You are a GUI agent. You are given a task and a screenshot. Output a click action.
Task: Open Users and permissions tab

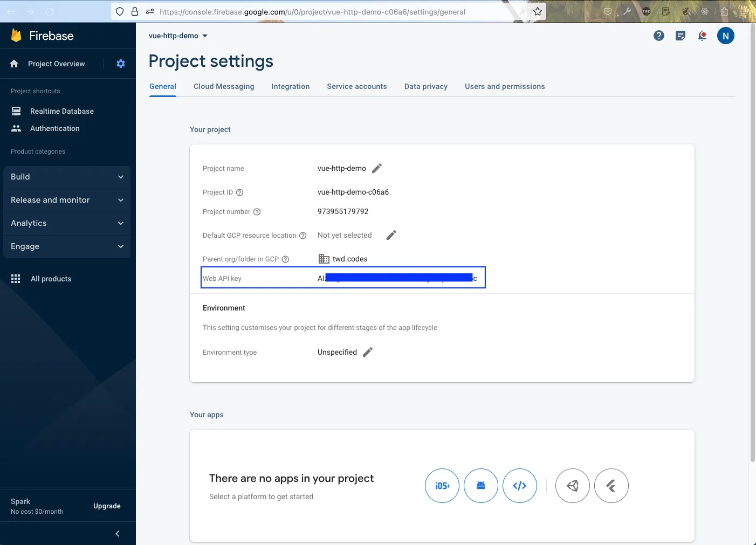click(x=505, y=86)
